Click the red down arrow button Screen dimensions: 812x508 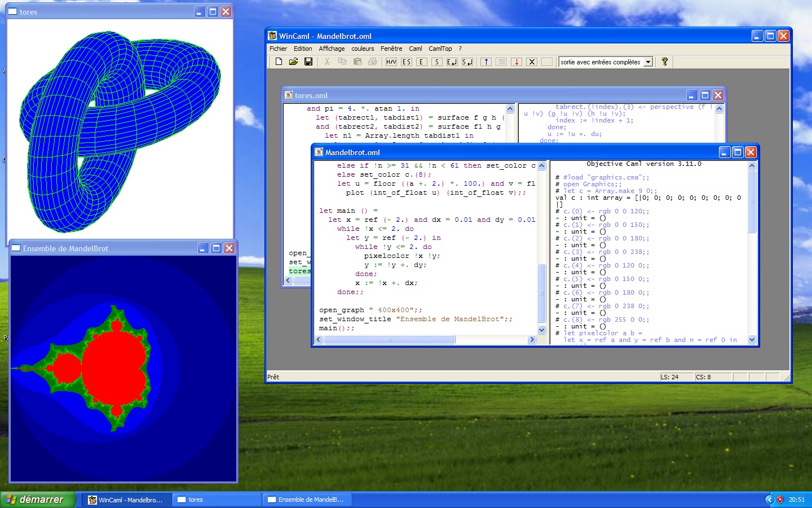click(517, 62)
